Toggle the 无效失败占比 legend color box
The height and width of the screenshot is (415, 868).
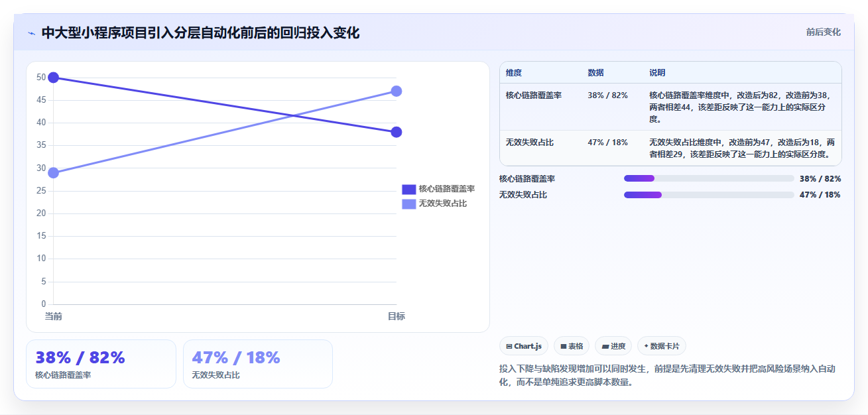point(409,204)
